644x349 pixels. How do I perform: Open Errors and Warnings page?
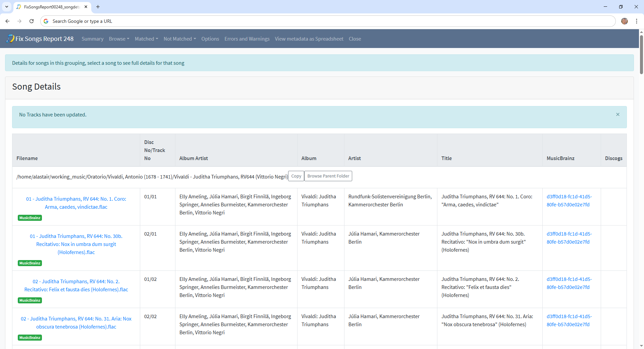(247, 39)
